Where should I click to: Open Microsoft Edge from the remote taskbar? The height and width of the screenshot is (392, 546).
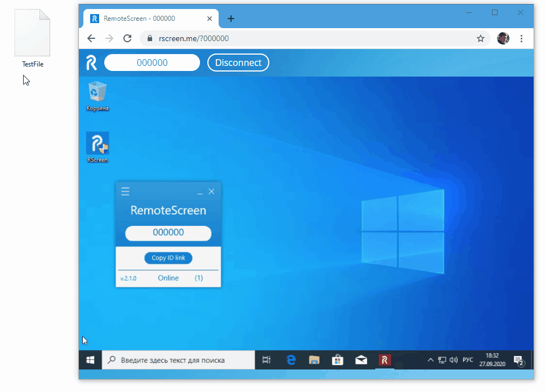point(290,359)
